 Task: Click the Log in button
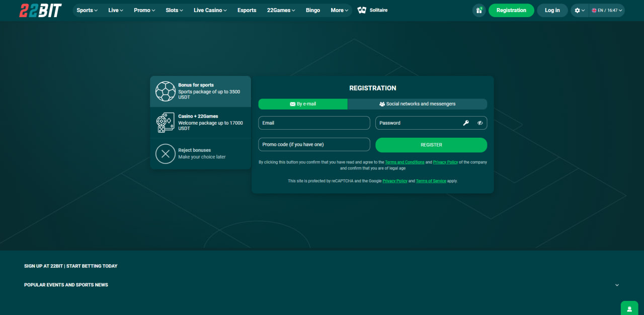tap(552, 11)
